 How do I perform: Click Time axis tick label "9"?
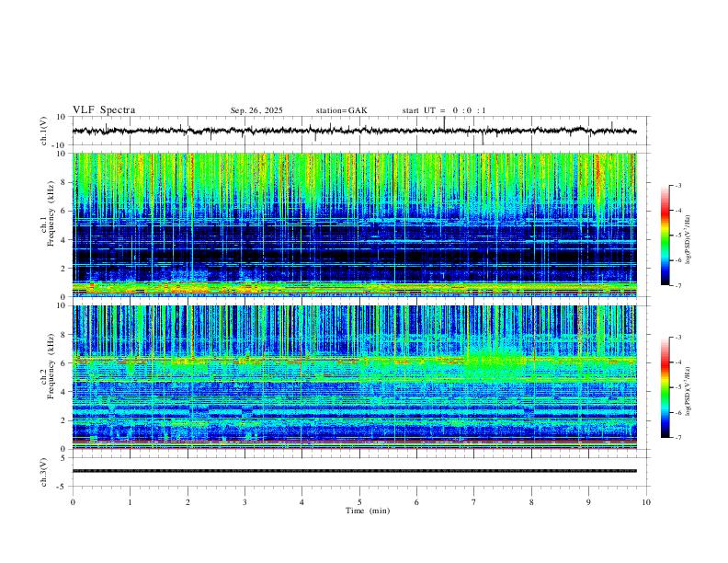pos(588,502)
